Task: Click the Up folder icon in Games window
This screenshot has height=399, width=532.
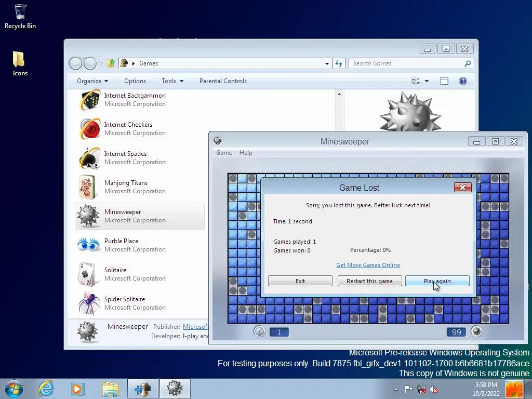Action: point(111,63)
